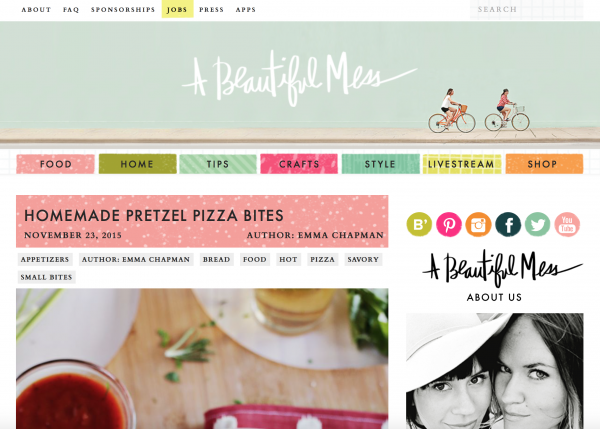This screenshot has height=429, width=600.
Task: Open the Pinterest social icon
Action: coord(449,224)
